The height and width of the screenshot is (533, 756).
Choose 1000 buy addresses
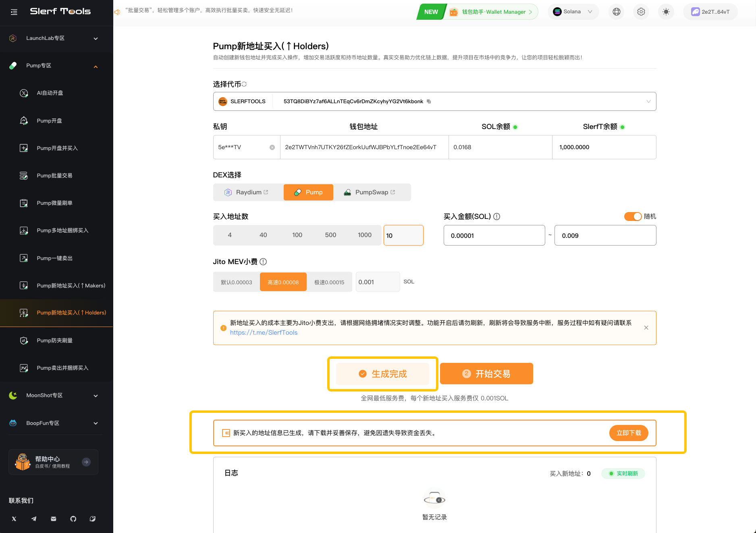pos(365,235)
